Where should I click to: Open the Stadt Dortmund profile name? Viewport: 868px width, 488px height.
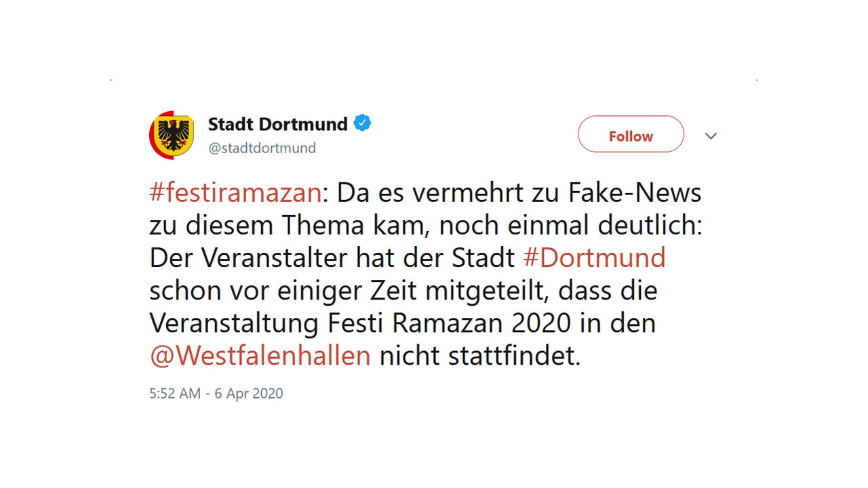pos(277,124)
